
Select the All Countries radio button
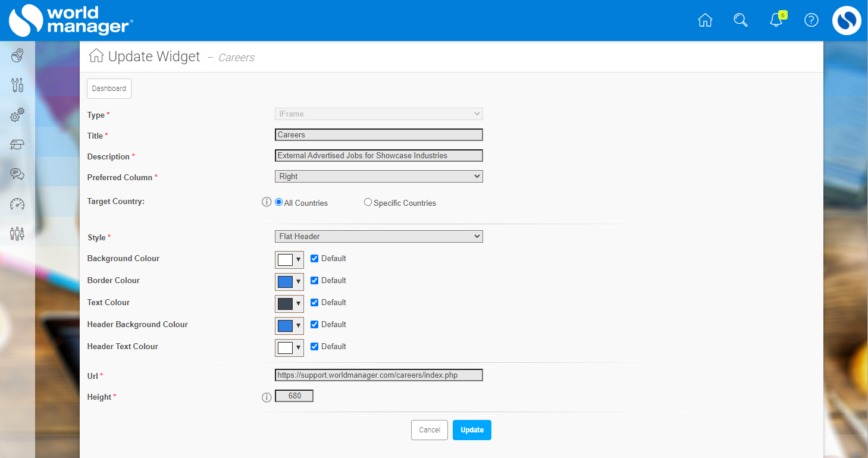point(278,202)
